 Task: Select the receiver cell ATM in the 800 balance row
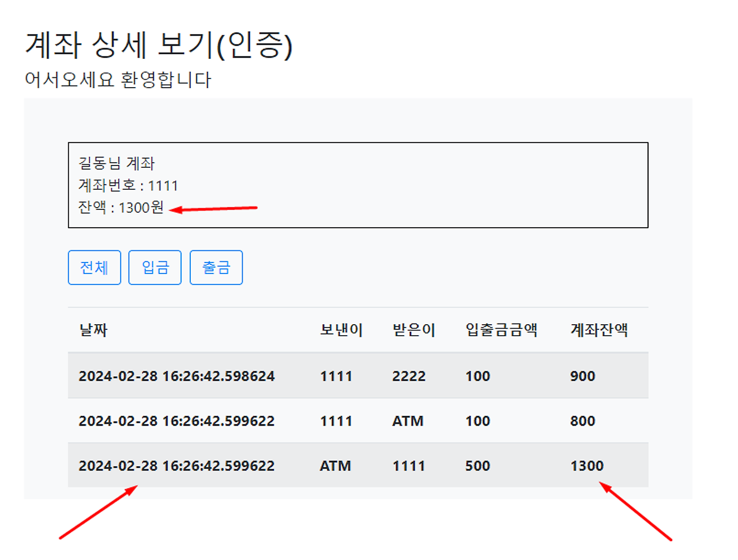(408, 421)
